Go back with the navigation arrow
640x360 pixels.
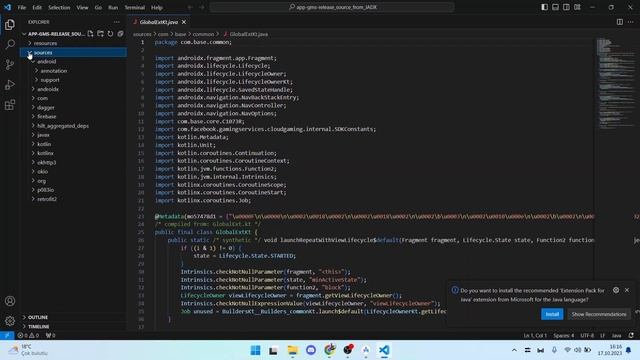190,7
